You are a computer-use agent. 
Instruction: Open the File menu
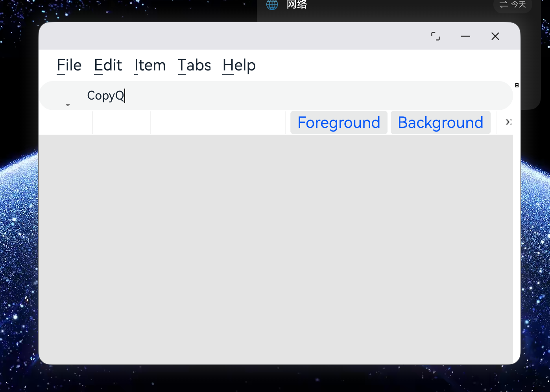(x=69, y=65)
